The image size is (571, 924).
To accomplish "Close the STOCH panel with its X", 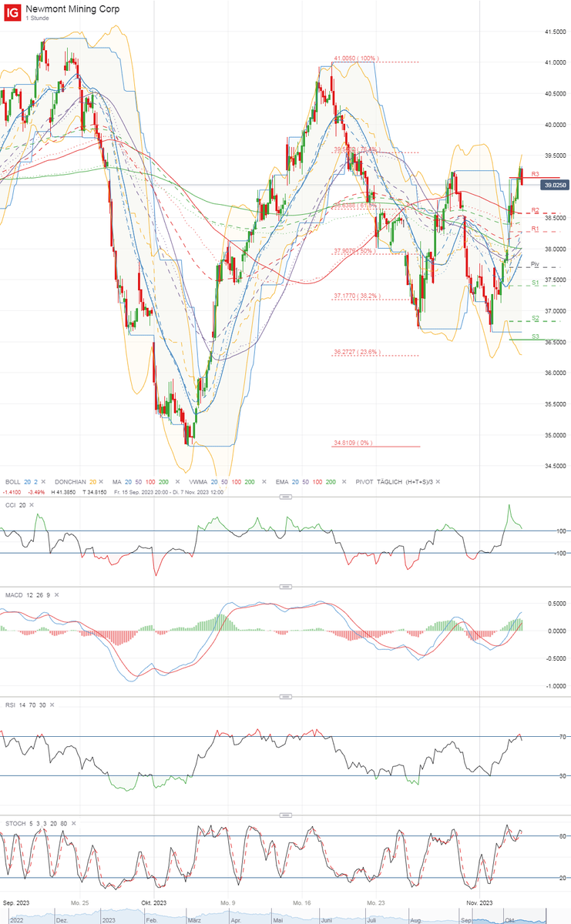I will tap(74, 823).
